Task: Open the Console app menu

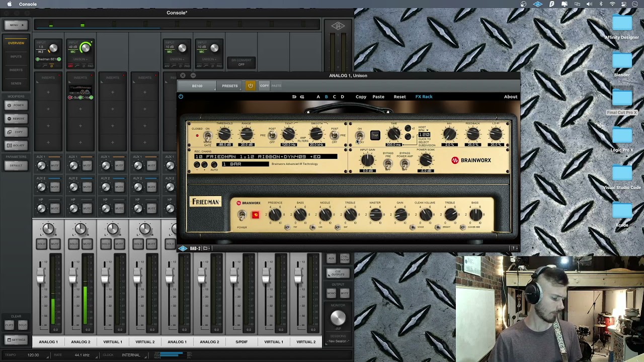Action: [28, 4]
